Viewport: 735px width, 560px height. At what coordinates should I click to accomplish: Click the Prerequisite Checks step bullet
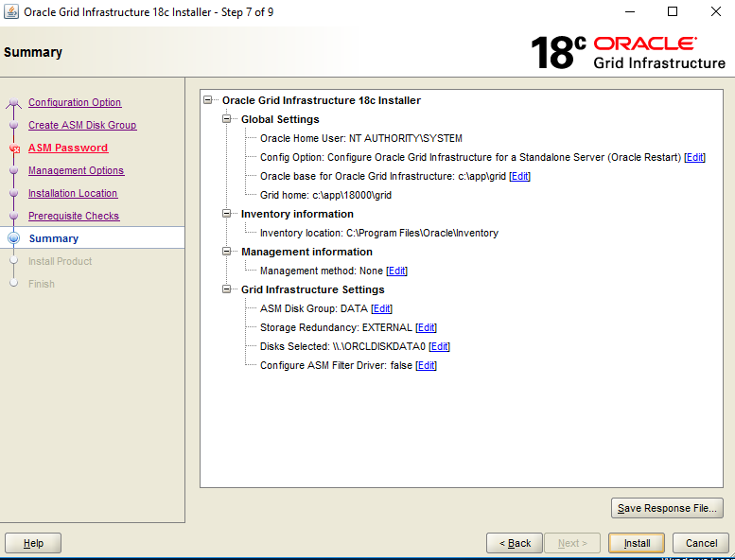click(x=13, y=216)
